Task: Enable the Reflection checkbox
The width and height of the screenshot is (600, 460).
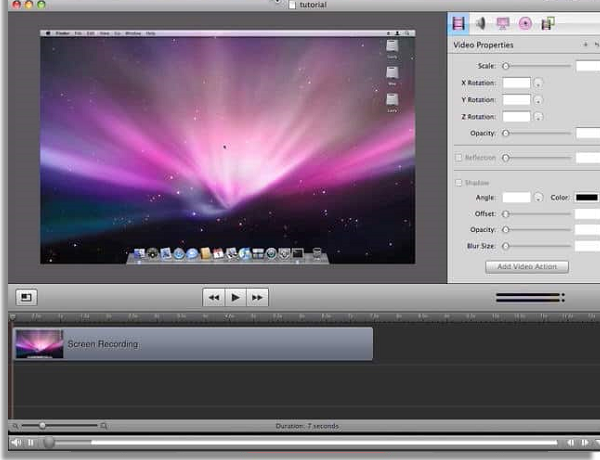Action: [459, 157]
